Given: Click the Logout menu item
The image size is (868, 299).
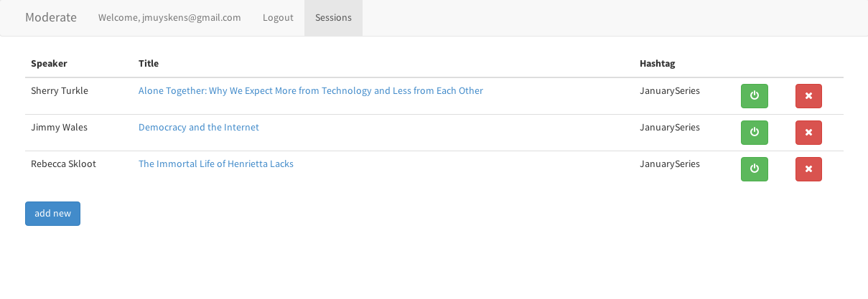Looking at the screenshot, I should point(278,18).
